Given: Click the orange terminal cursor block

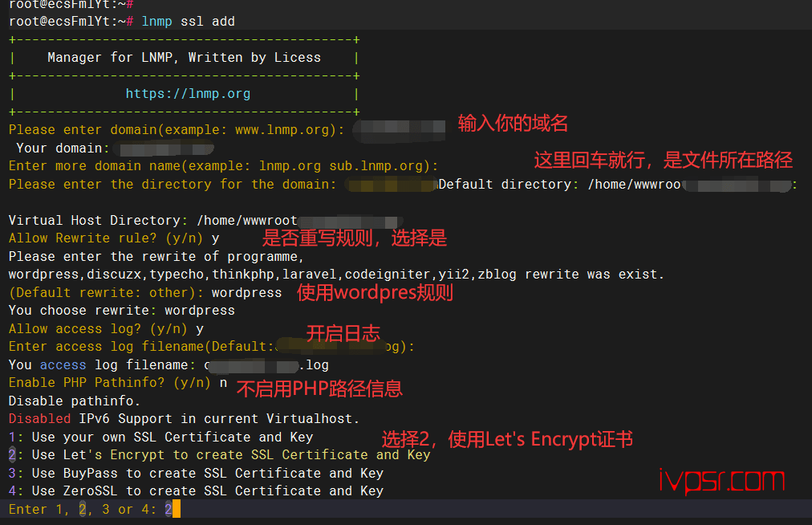Looking at the screenshot, I should pos(177,509).
